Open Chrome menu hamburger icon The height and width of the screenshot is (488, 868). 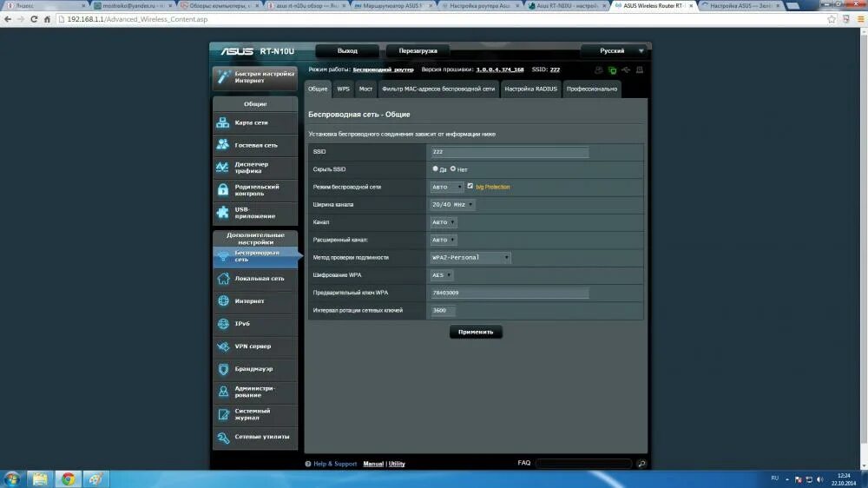pos(860,19)
